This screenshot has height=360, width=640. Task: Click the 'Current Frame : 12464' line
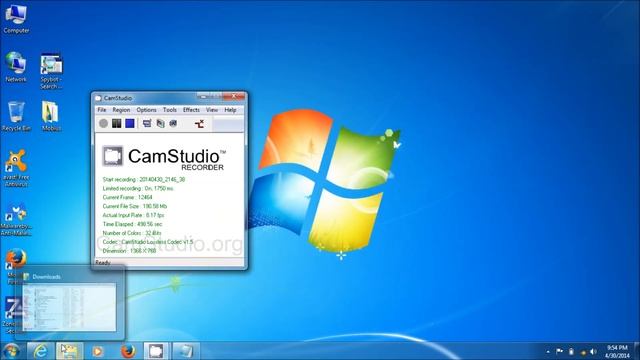click(x=127, y=197)
